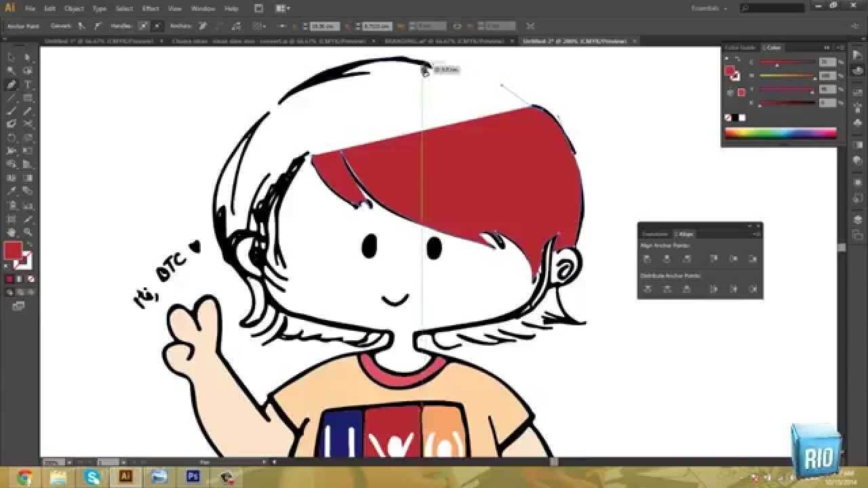Select the Selection tool

coord(12,58)
